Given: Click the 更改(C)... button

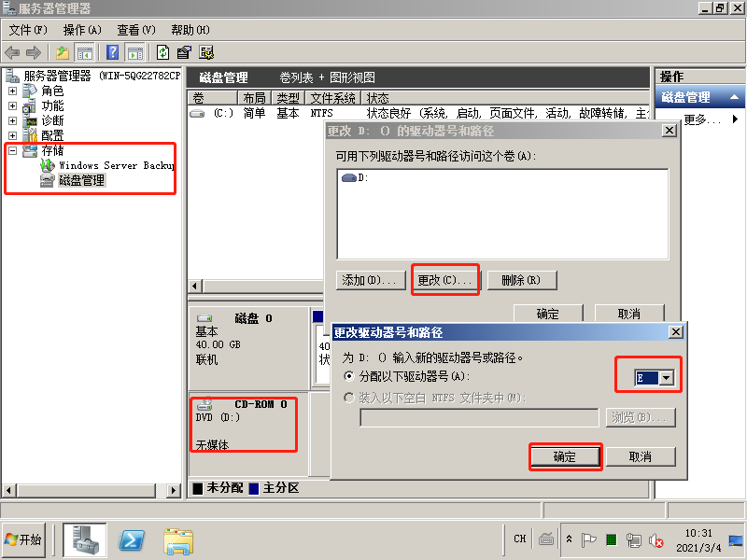Looking at the screenshot, I should point(445,280).
